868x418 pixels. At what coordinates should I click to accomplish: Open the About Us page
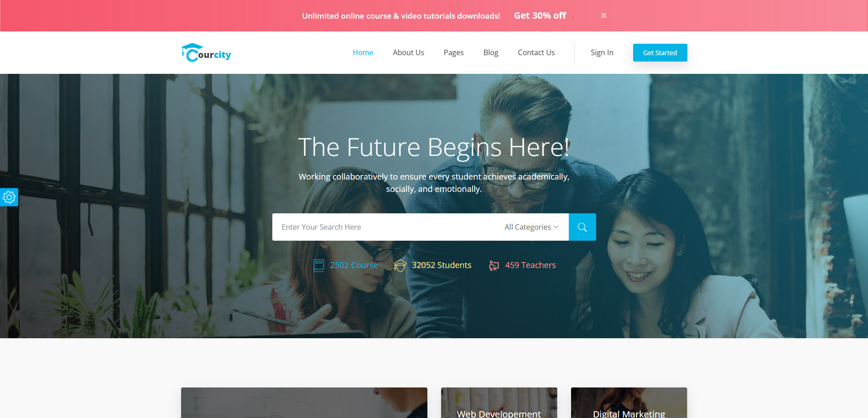tap(408, 52)
